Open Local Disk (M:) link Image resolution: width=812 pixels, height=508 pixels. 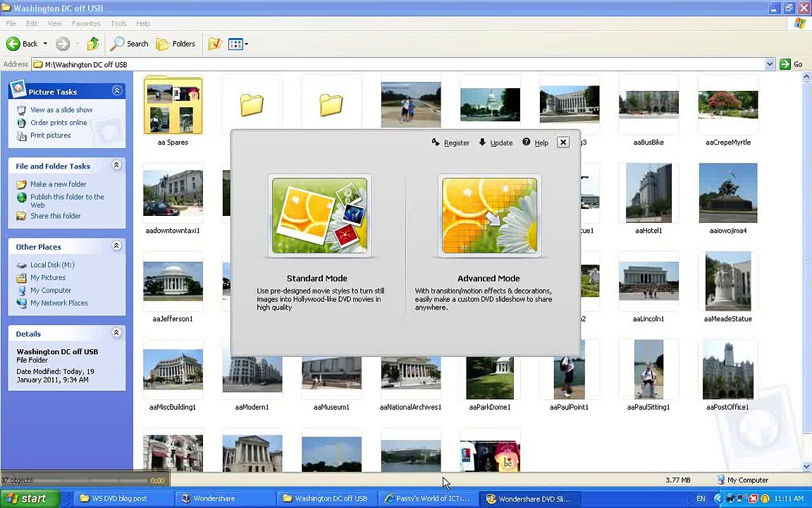coord(52,265)
